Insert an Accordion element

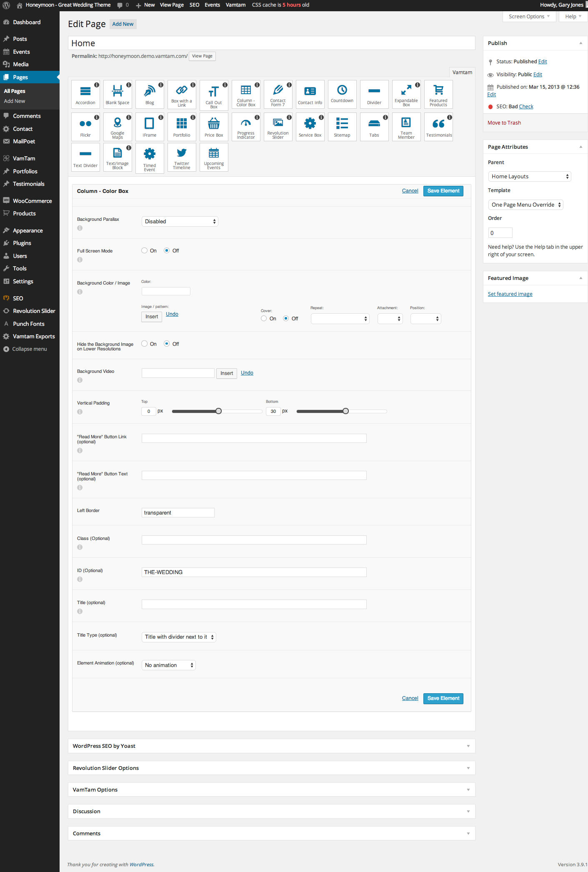85,95
